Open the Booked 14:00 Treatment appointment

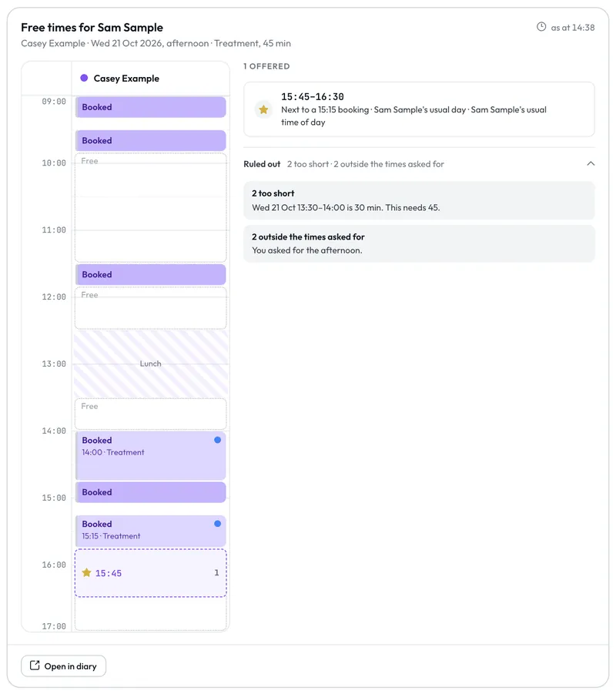click(150, 455)
